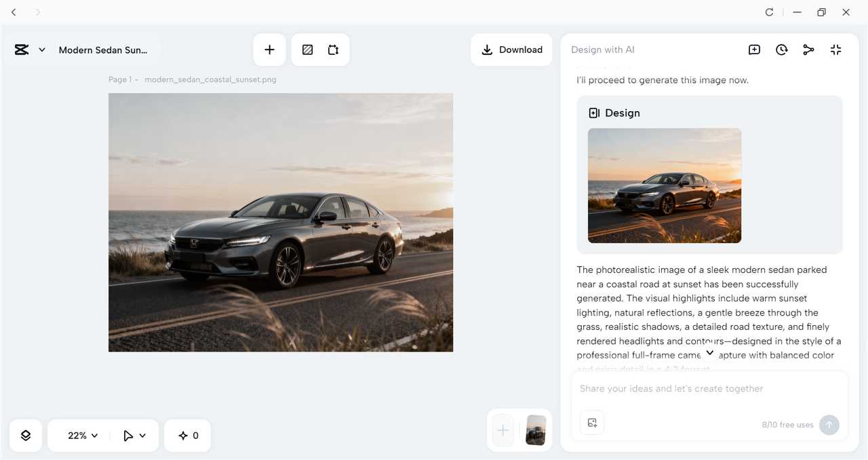This screenshot has height=460, width=868.
Task: Focus the Share your ideas prompt field
Action: 709,389
